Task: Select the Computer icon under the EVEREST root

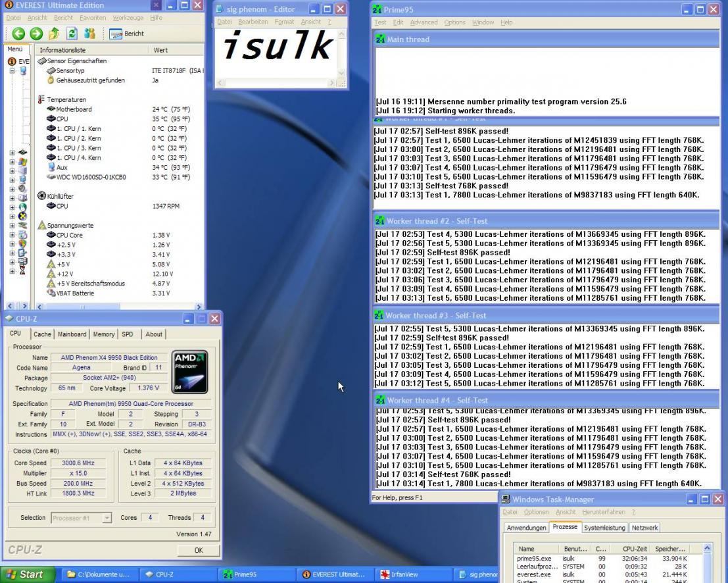Action: click(x=23, y=71)
